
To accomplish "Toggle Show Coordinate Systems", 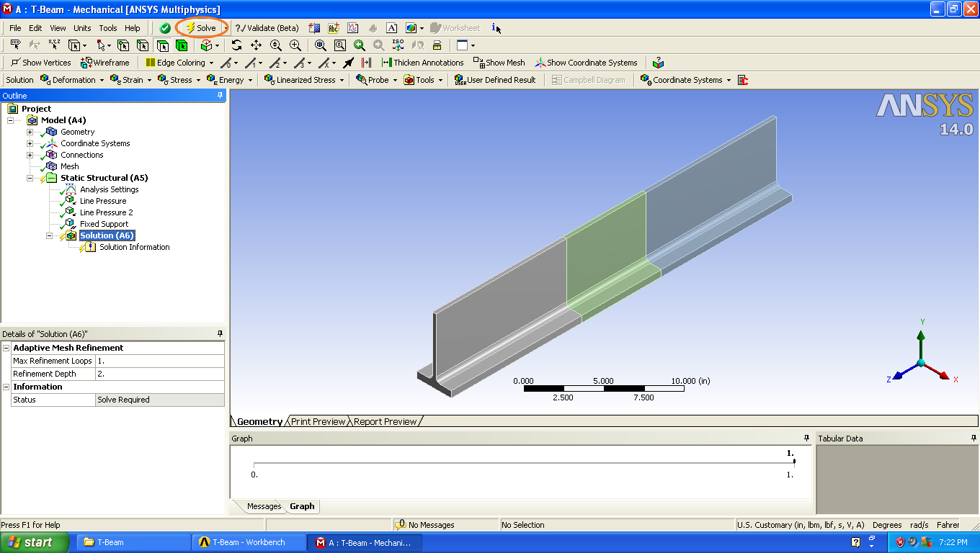I will 586,63.
